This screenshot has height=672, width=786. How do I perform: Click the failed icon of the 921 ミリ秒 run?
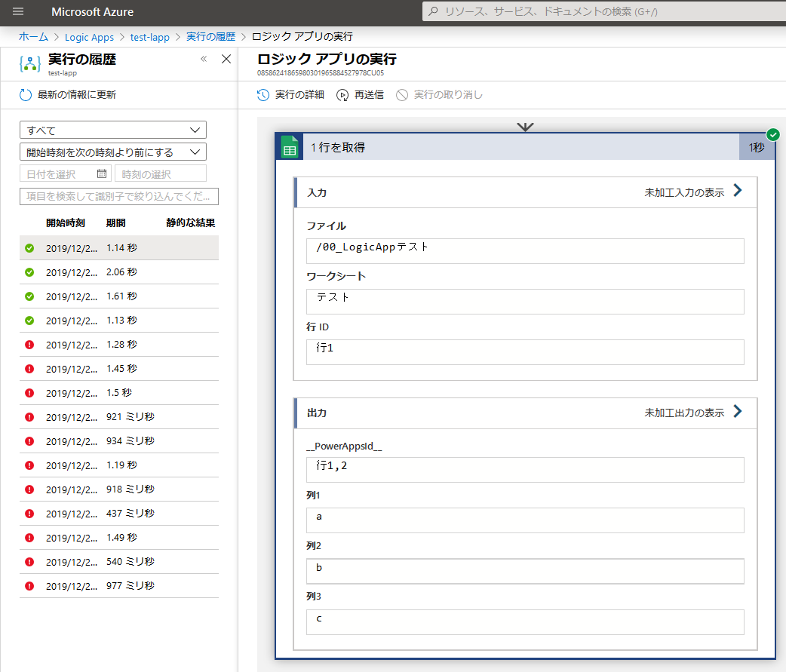click(29, 417)
